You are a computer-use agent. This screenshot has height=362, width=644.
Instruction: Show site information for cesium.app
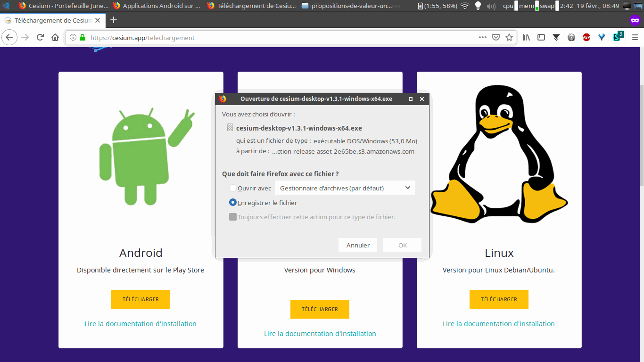73,38
